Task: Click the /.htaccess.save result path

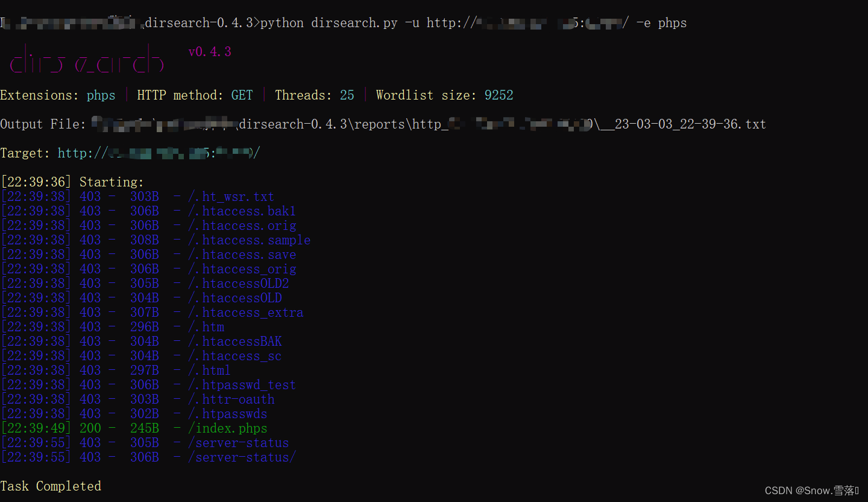Action: (x=242, y=255)
